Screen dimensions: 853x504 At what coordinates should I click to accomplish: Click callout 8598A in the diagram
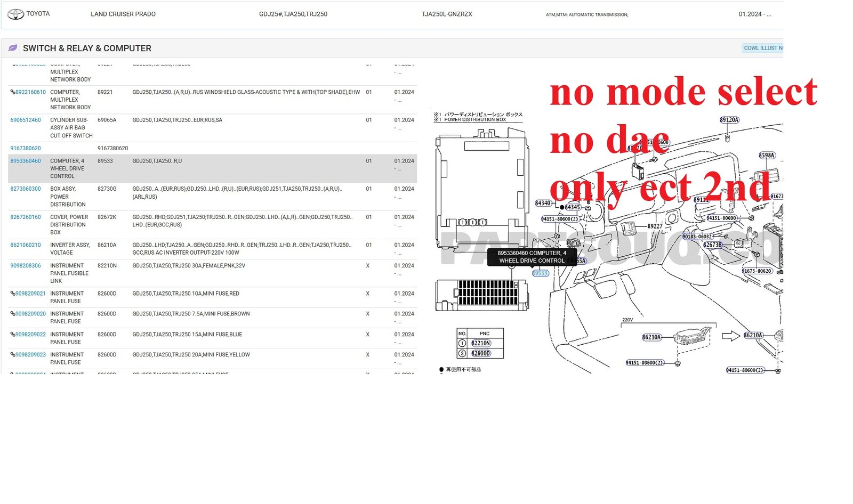(767, 156)
